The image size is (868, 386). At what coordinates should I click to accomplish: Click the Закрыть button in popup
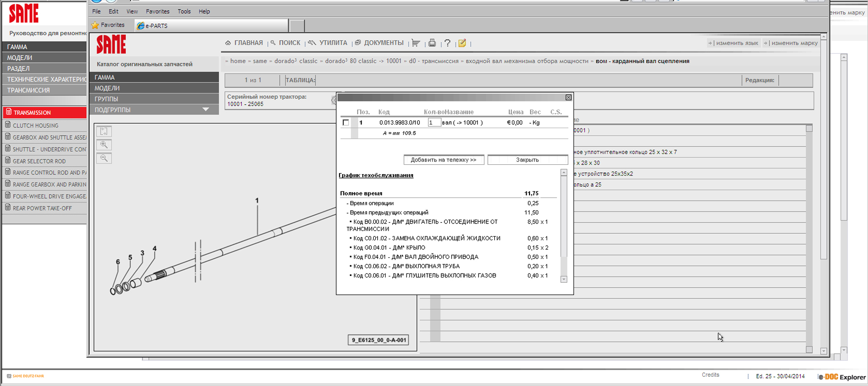527,160
